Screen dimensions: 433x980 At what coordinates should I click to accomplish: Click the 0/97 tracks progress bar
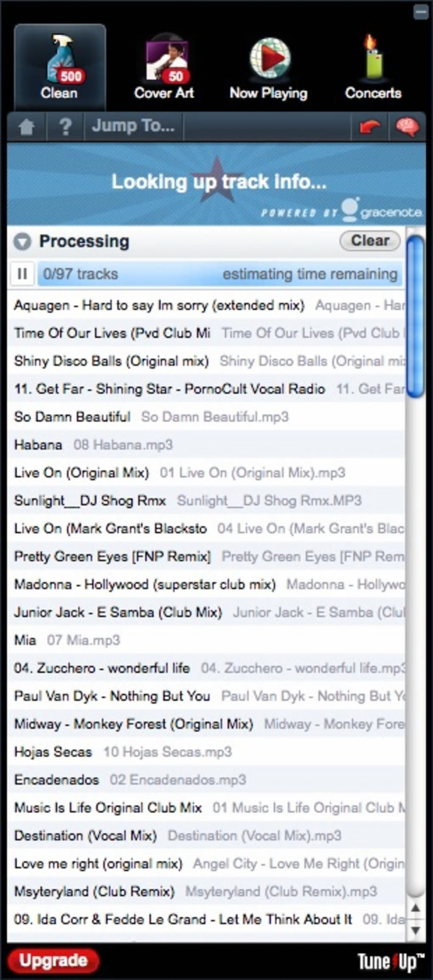click(220, 274)
